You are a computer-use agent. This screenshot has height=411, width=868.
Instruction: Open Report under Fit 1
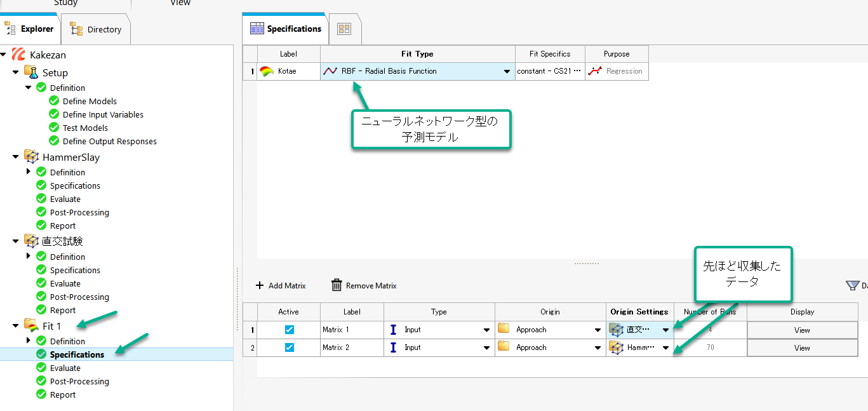click(63, 394)
